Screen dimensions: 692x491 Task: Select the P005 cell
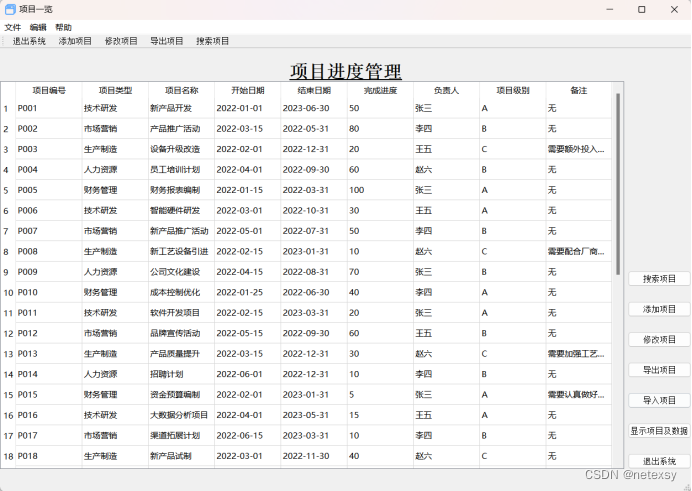click(x=49, y=190)
